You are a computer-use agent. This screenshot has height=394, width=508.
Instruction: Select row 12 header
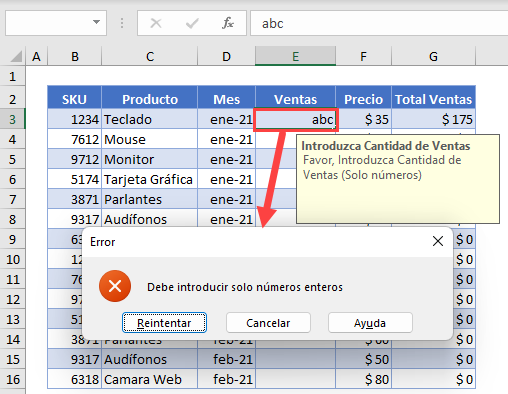(13, 299)
